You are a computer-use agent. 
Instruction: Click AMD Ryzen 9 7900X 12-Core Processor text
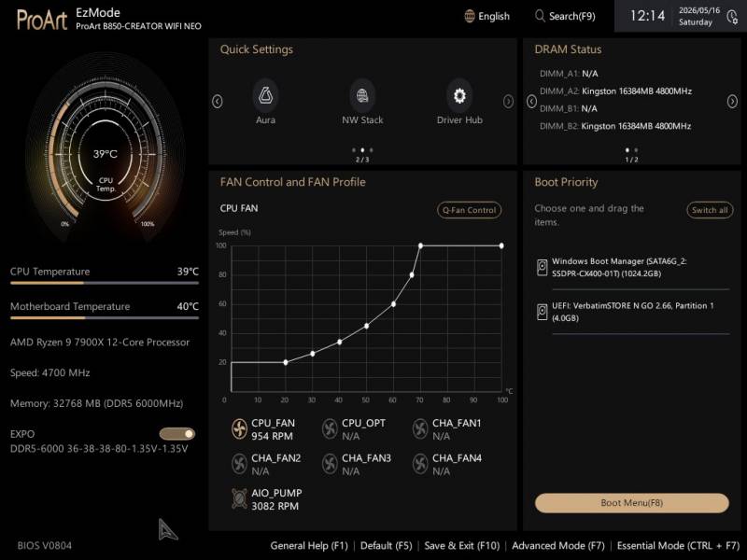[x=100, y=343]
